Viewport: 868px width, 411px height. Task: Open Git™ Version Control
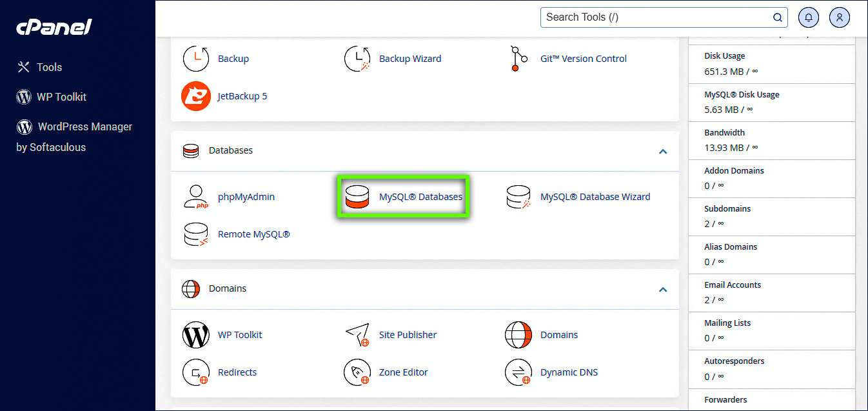click(x=583, y=58)
